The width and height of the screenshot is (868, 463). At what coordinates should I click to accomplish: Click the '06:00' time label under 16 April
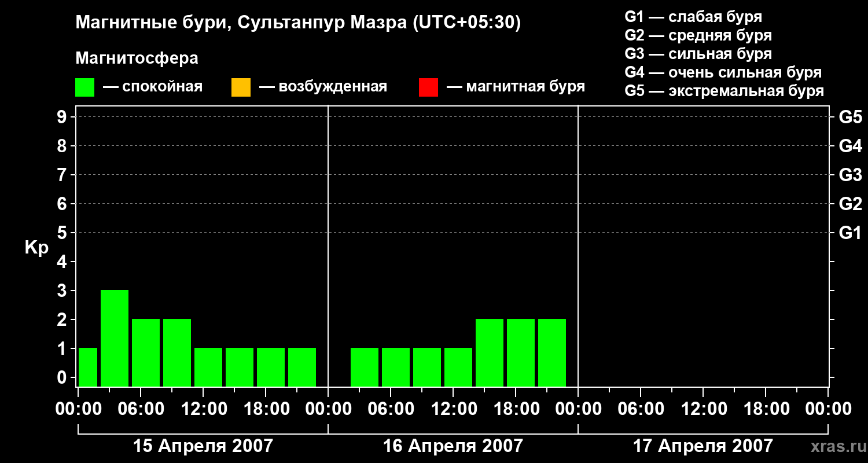[391, 409]
